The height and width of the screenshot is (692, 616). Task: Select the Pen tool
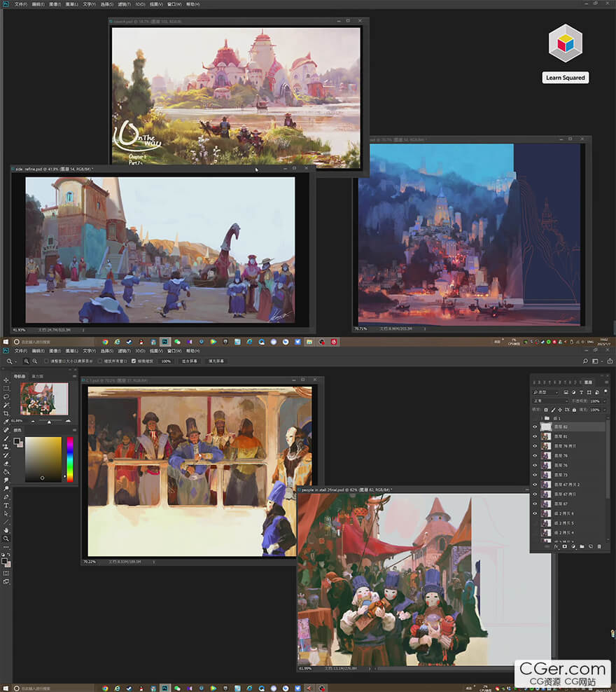tap(6, 497)
